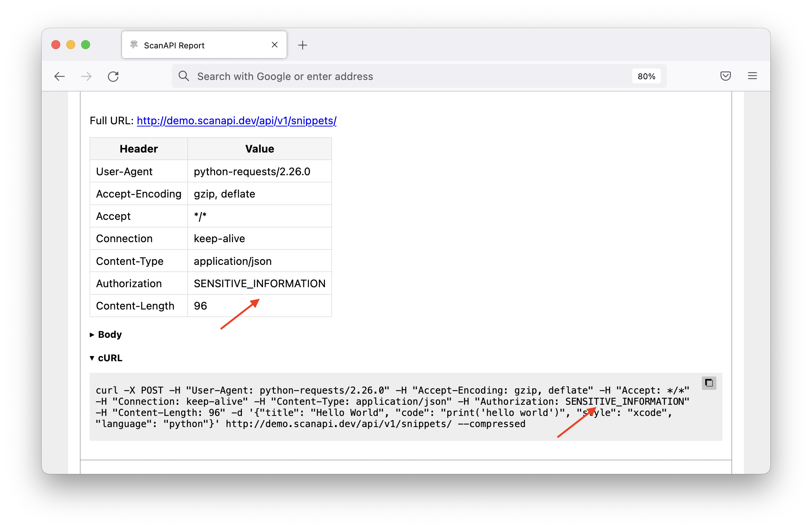Click the ScanAPI favicon in the tab
812x529 pixels.
134,45
